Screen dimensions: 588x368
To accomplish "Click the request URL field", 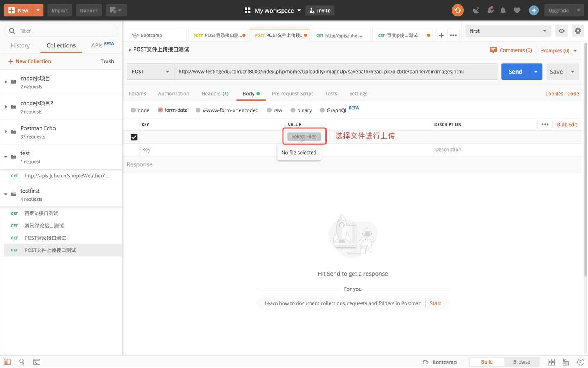I will pos(336,72).
